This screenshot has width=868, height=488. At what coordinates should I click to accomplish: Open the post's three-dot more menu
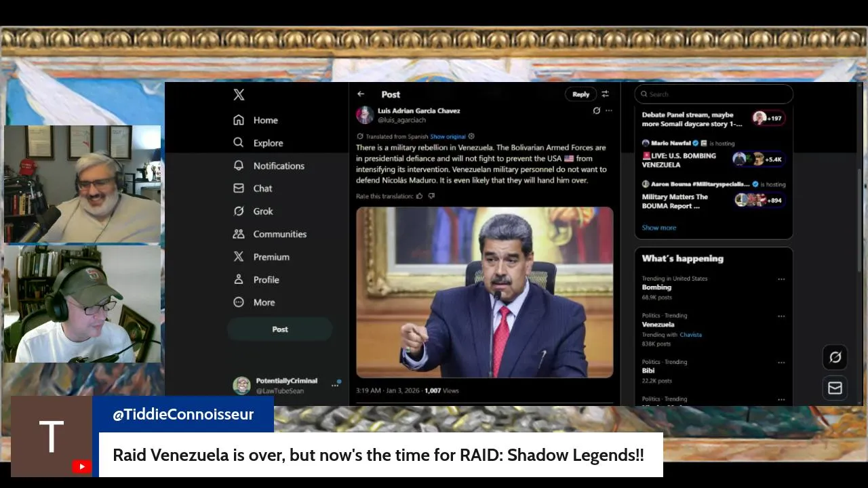[x=609, y=110]
